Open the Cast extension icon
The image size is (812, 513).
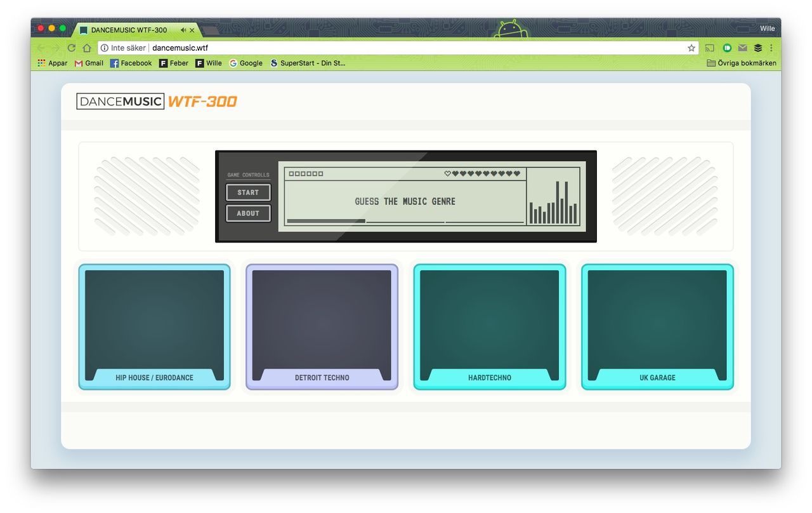click(710, 48)
